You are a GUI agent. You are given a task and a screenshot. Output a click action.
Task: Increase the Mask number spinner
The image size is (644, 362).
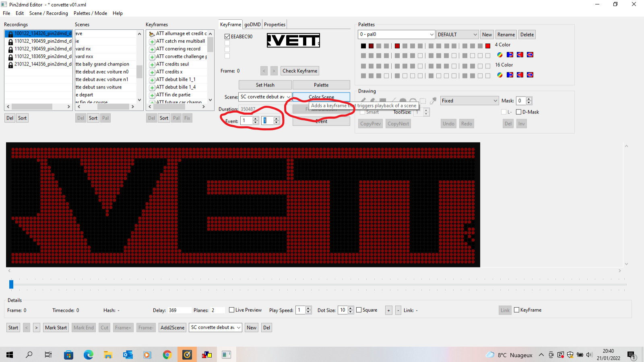coord(529,99)
